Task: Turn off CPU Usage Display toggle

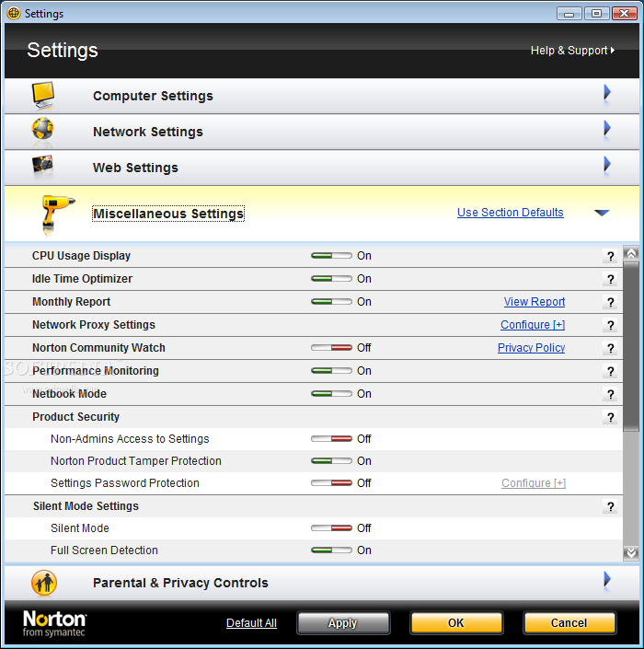Action: coord(331,256)
